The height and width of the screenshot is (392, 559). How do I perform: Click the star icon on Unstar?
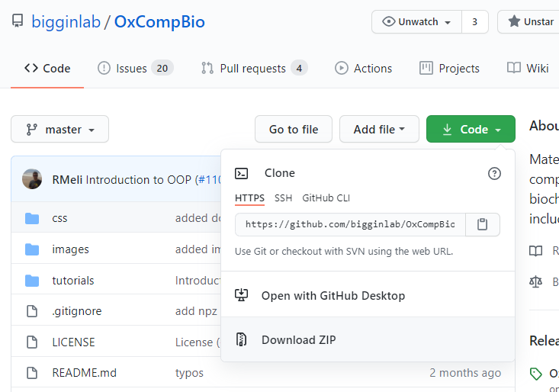514,21
